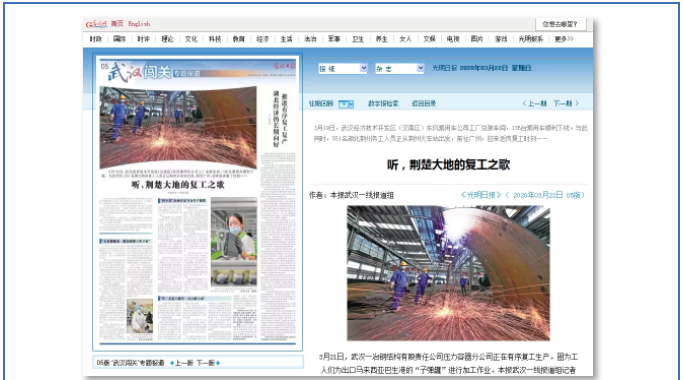
Task: Open 更多>> to see more channels
Action: tap(564, 39)
